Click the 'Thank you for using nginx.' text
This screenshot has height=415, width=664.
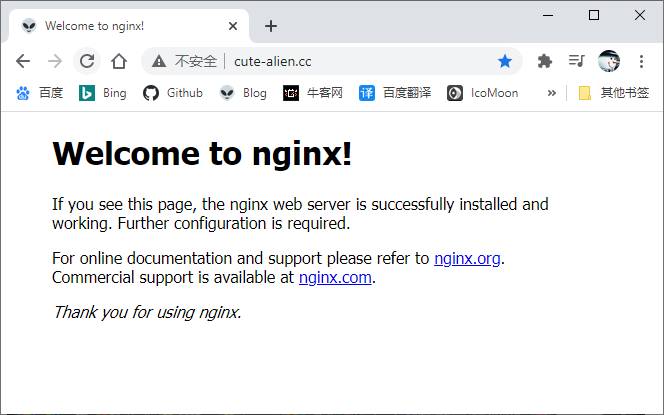(147, 313)
